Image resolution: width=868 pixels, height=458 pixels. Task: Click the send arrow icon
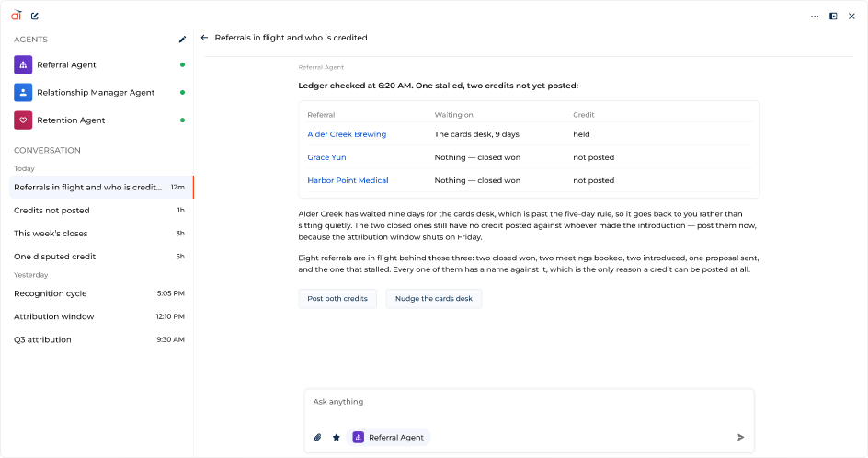741,438
